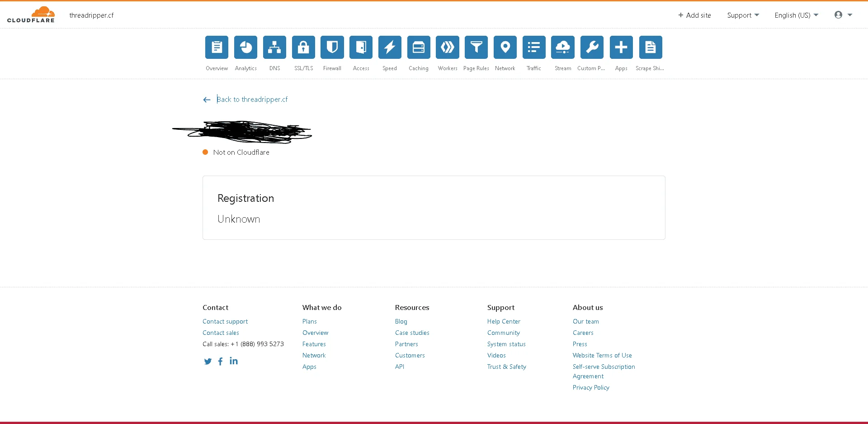Open the Stream cloud icon
This screenshot has height=424, width=868.
click(x=563, y=47)
